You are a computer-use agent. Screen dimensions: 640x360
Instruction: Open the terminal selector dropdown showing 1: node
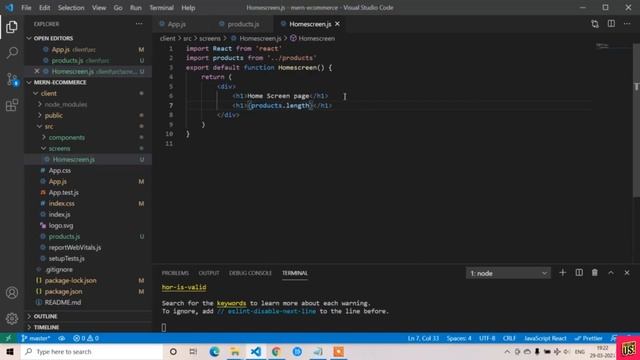coord(508,273)
